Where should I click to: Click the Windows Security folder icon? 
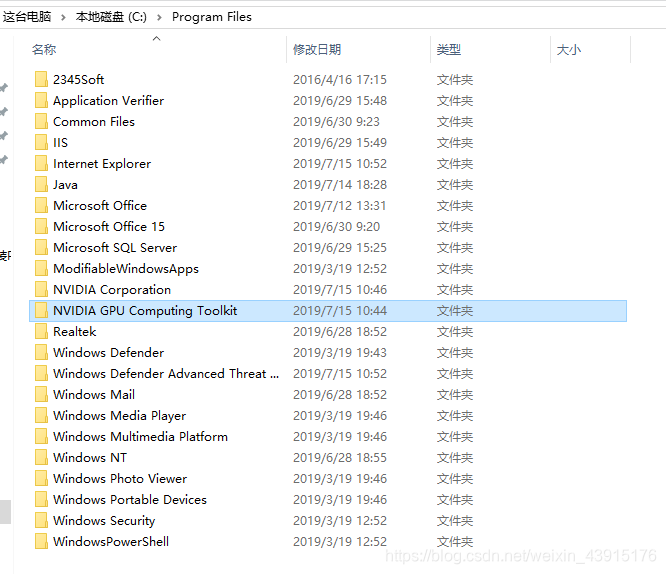[x=41, y=520]
